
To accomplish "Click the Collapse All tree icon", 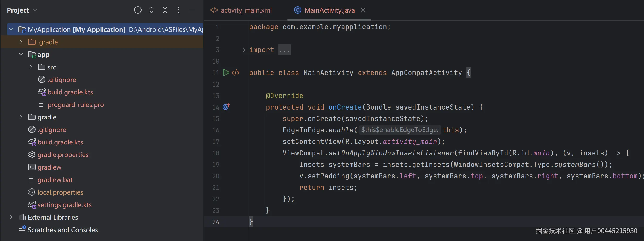I will (x=165, y=10).
